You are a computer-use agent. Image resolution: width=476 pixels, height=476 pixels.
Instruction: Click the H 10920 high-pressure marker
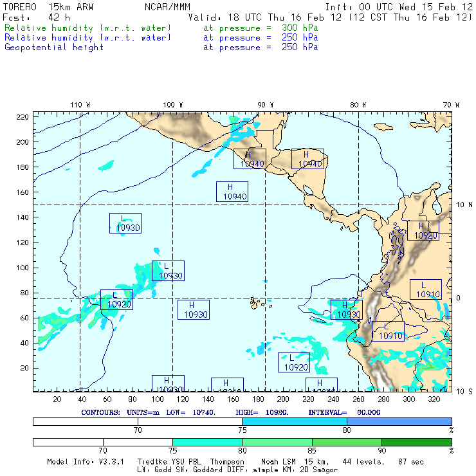click(423, 231)
